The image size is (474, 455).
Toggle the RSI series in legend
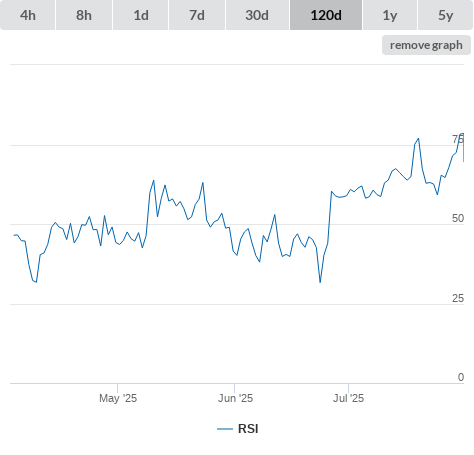(248, 429)
